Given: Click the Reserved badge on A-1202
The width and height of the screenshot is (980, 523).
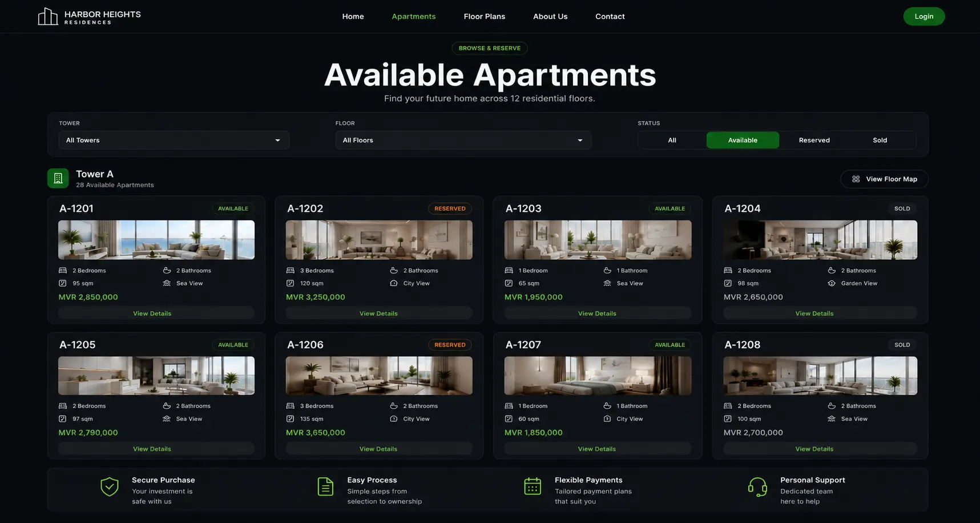Looking at the screenshot, I should pyautogui.click(x=450, y=209).
